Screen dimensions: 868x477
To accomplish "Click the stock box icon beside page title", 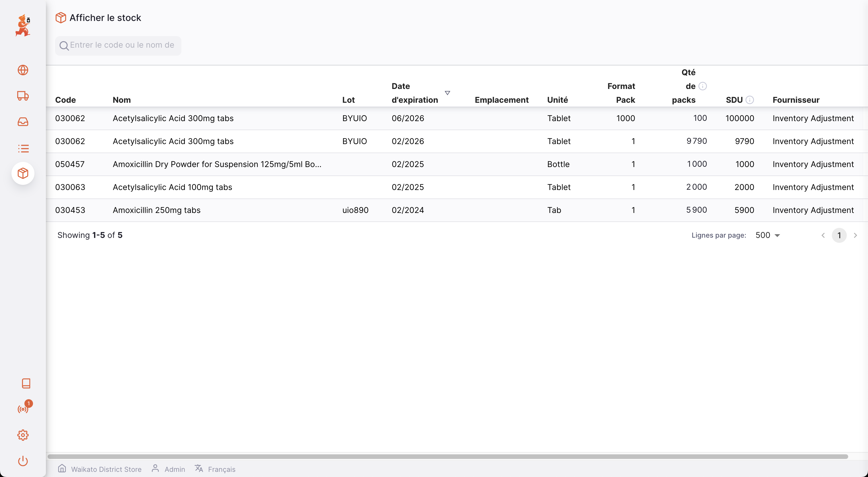I will 61,18.
